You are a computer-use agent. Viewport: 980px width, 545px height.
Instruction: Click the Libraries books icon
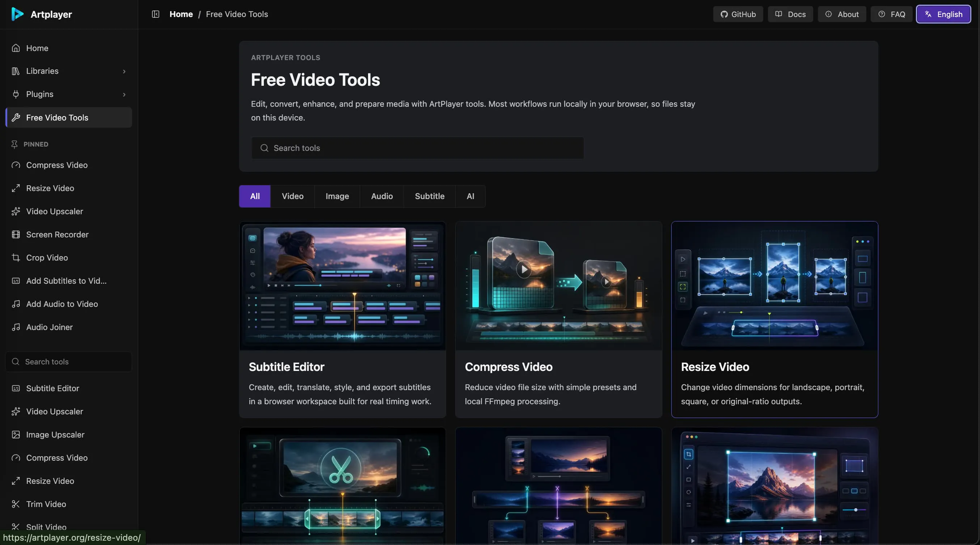(16, 71)
